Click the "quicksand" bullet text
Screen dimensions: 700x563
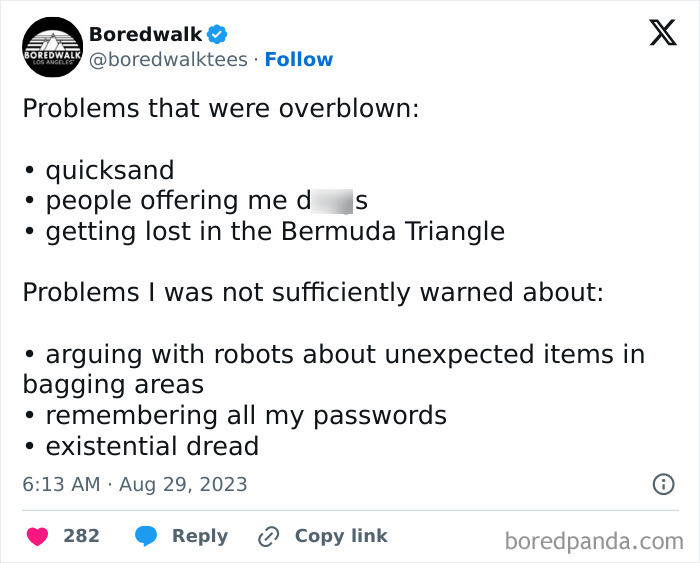(x=109, y=170)
